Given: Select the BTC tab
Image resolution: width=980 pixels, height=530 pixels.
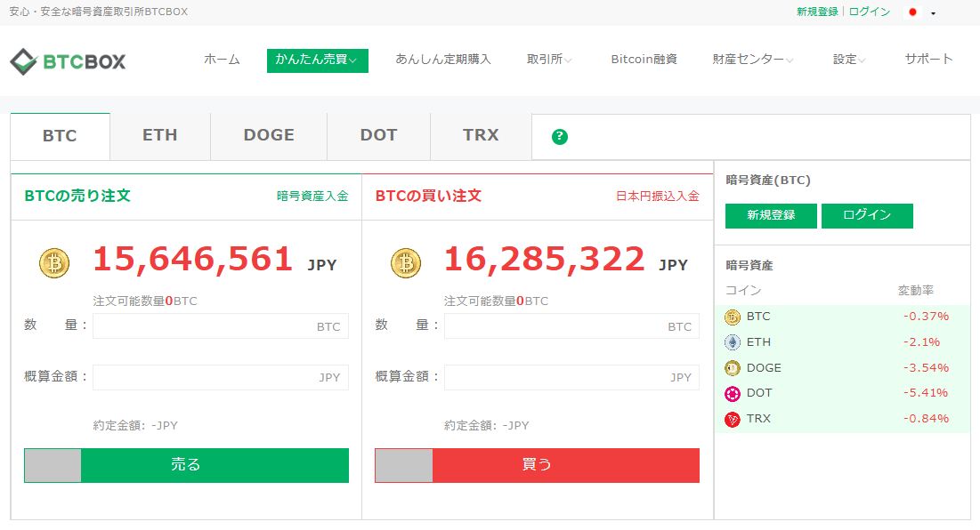Looking at the screenshot, I should (x=60, y=136).
